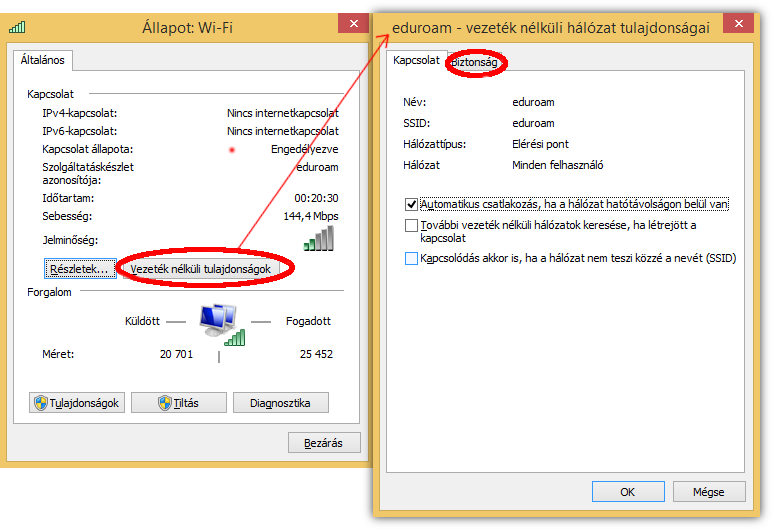Click the shield icon on Tiltás button
The width and height of the screenshot is (773, 530).
coord(165,403)
